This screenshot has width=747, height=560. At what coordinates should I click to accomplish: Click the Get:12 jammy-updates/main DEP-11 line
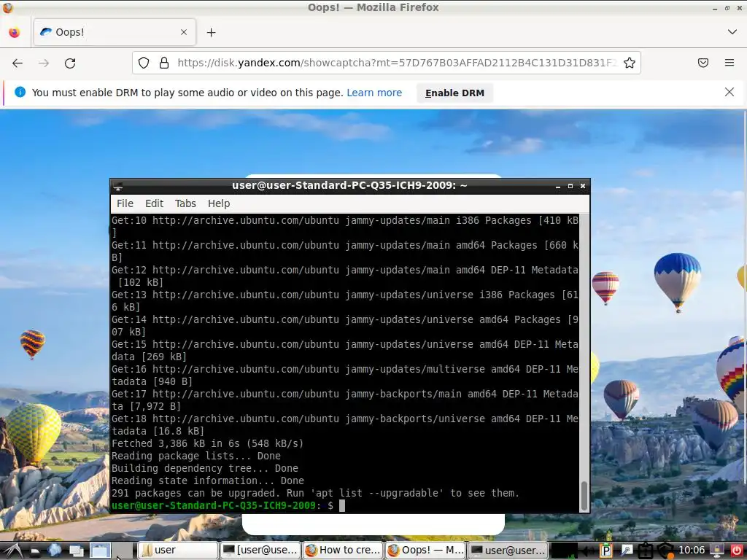[x=345, y=276]
